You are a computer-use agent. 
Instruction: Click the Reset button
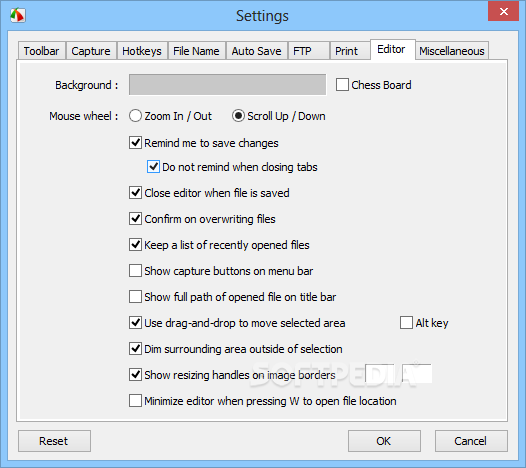point(54,441)
